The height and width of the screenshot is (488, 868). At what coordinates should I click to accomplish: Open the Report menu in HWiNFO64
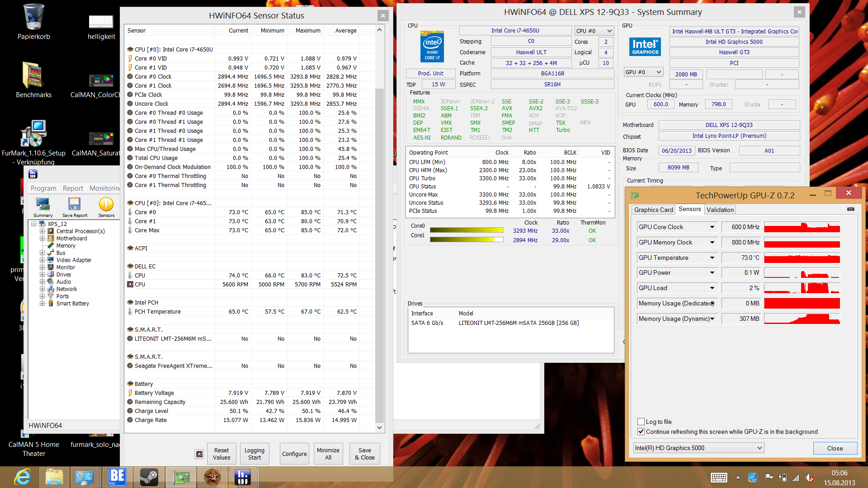[x=73, y=188]
